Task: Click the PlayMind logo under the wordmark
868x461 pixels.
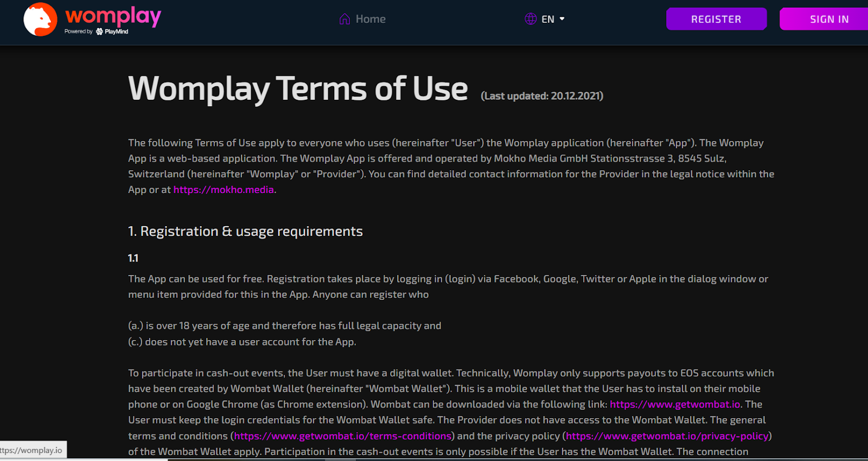Action: 112,31
